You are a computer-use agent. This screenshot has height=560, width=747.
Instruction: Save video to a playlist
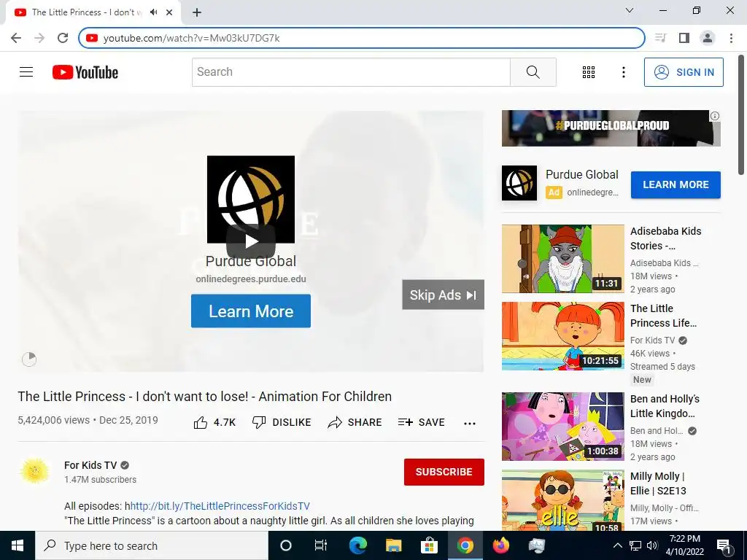(422, 422)
